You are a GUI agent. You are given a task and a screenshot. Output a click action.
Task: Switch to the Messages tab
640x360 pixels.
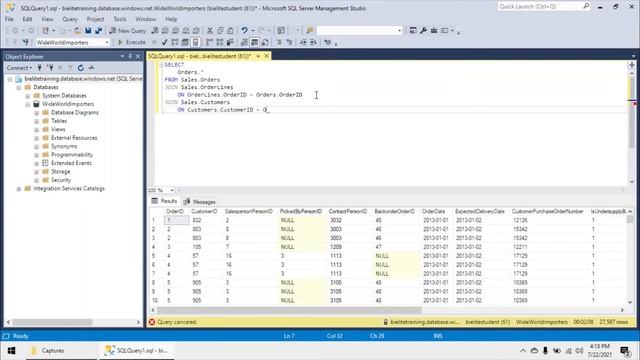[x=199, y=202]
